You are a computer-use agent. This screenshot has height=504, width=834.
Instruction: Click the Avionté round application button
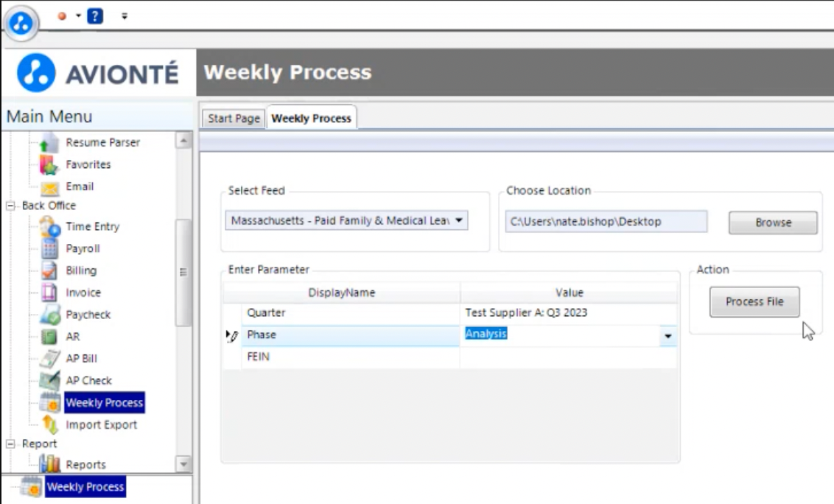point(21,23)
